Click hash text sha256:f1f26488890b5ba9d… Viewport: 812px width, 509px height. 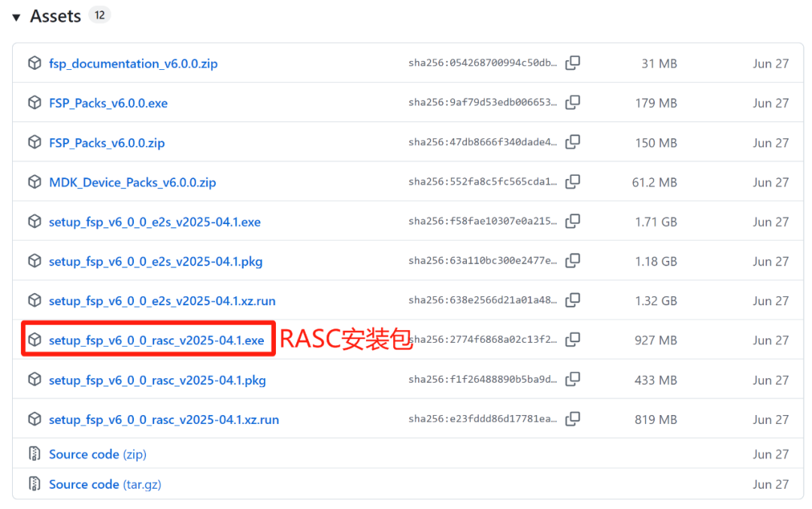483,379
